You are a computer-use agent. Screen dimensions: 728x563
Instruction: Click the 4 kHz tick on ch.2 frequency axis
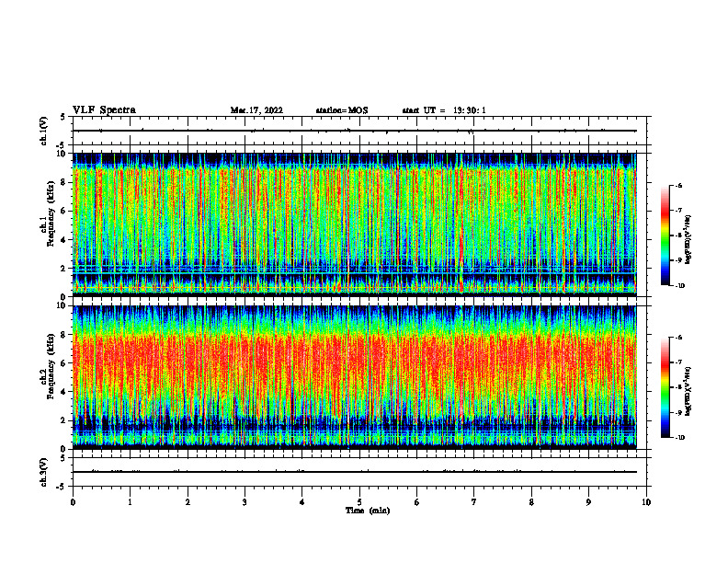point(63,392)
